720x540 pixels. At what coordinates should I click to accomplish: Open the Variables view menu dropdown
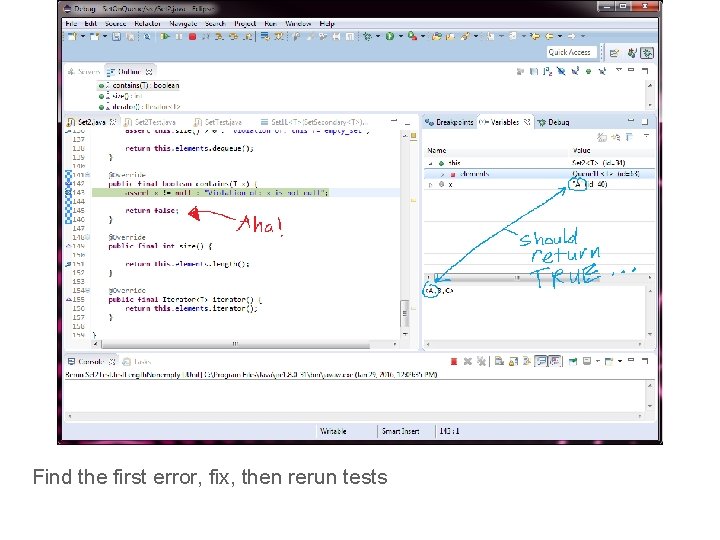pos(646,136)
